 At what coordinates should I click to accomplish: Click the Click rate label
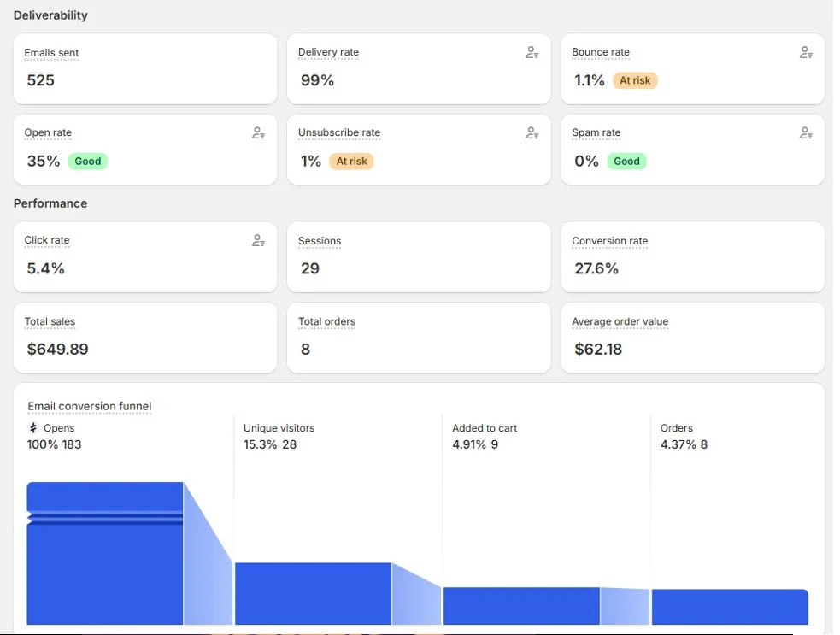click(47, 240)
